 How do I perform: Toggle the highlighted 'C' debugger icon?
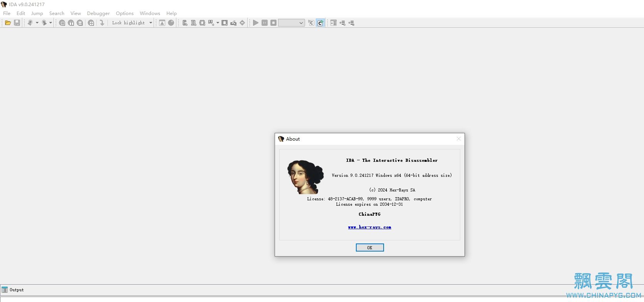pos(320,23)
